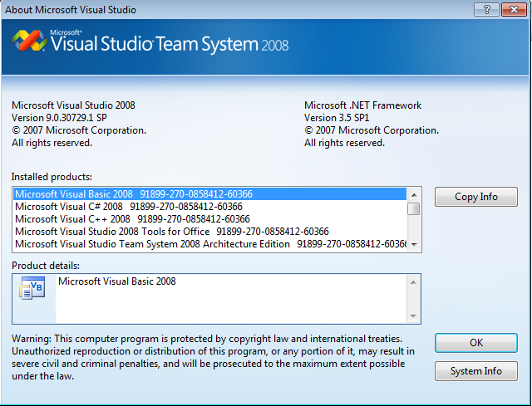The width and height of the screenshot is (532, 406).
Task: Select Microsoft Visual C++ 2008 entry
Action: (210, 219)
